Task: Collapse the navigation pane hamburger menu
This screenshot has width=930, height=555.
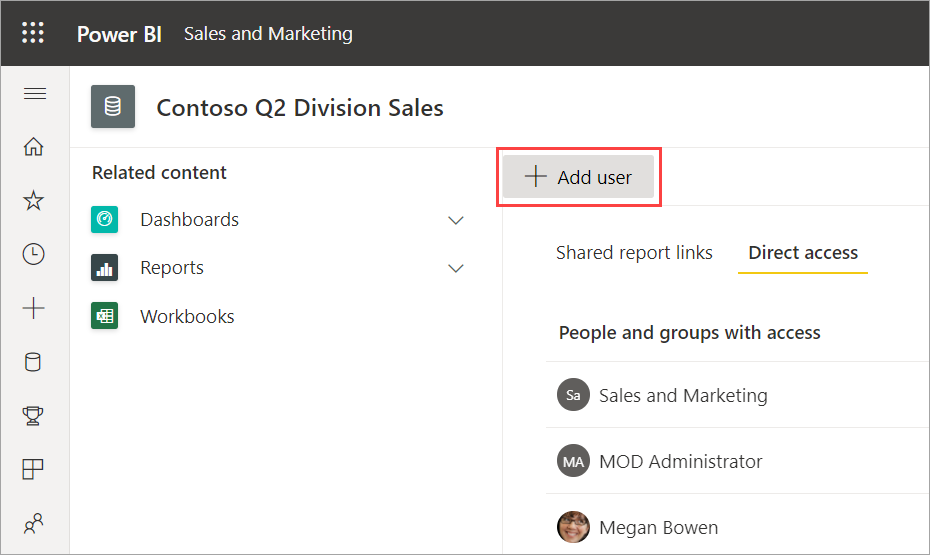Action: pyautogui.click(x=34, y=94)
